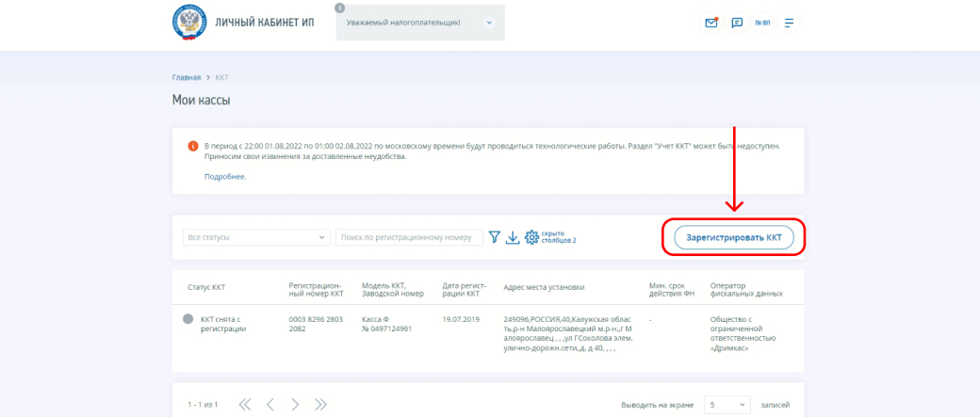
Task: Click the registration number search field
Action: (409, 238)
